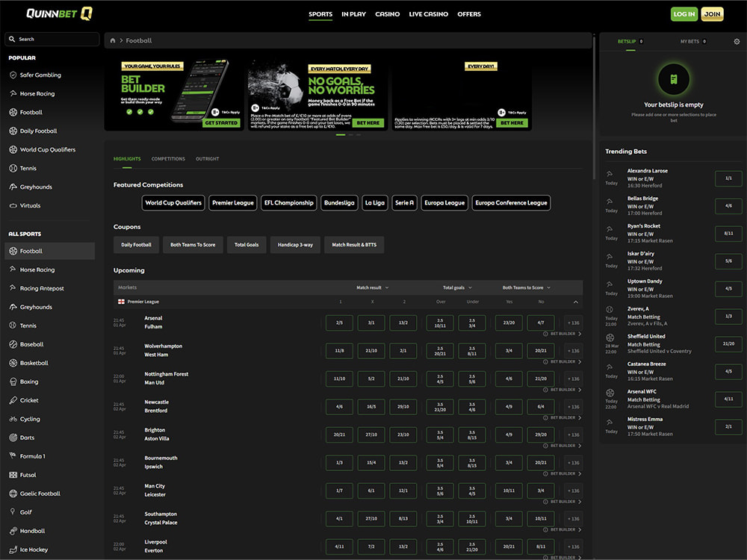The width and height of the screenshot is (747, 560).
Task: Open the Live Casino section
Action: tap(428, 14)
